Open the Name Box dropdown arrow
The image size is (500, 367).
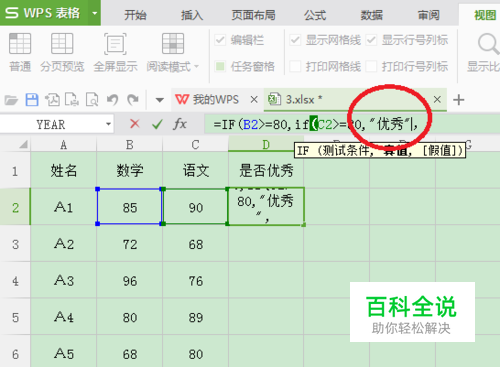(108, 124)
